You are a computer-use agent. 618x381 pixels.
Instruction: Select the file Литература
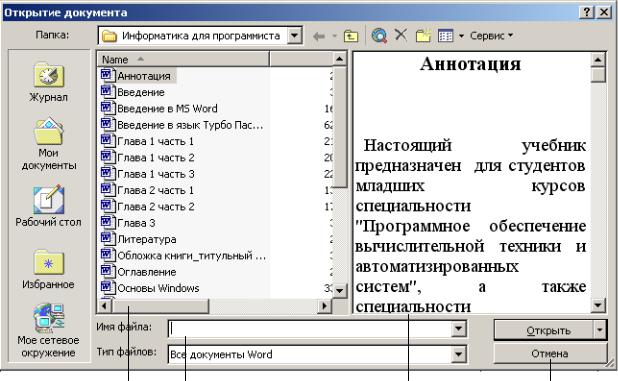(x=147, y=240)
